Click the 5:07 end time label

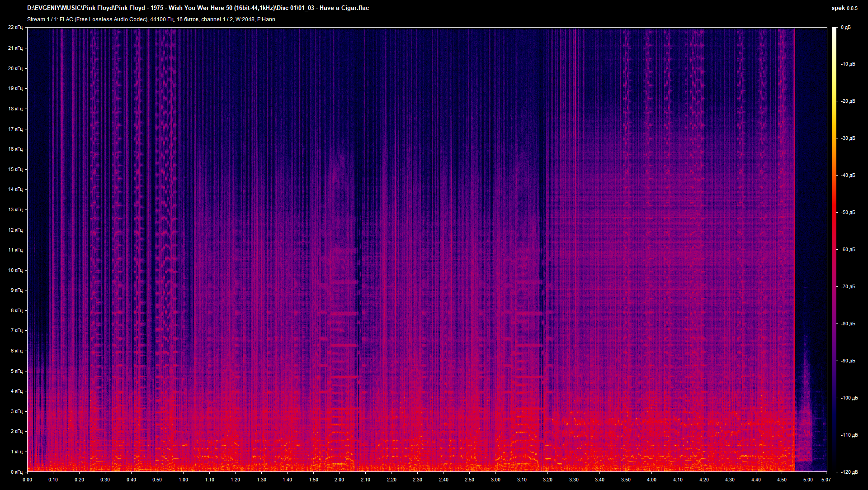pos(826,480)
